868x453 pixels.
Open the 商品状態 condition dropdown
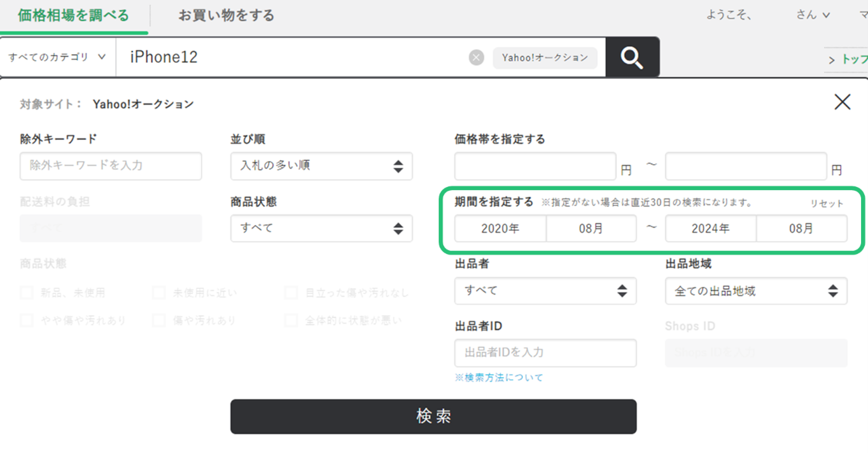(x=321, y=228)
